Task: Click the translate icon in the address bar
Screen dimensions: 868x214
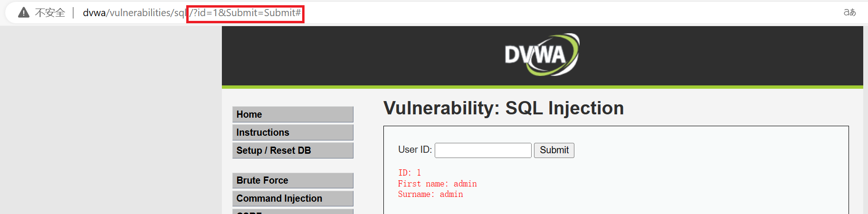Action: (849, 13)
